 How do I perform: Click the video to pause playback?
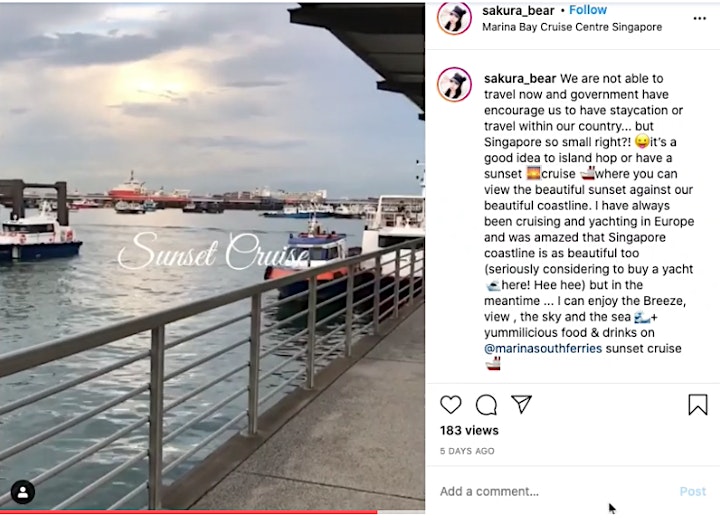(x=212, y=257)
